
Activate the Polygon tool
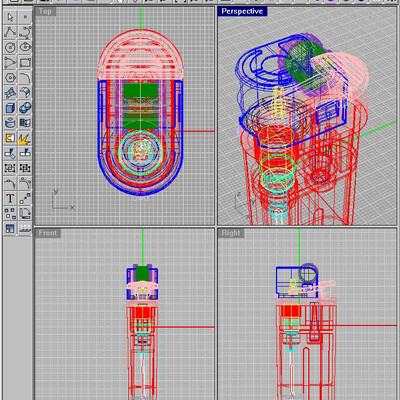[x=10, y=78]
